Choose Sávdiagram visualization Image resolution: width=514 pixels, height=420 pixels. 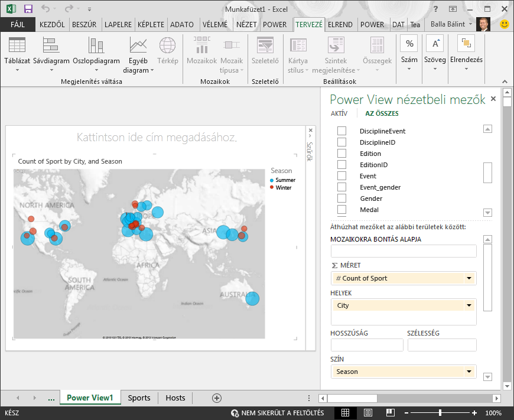(51, 54)
